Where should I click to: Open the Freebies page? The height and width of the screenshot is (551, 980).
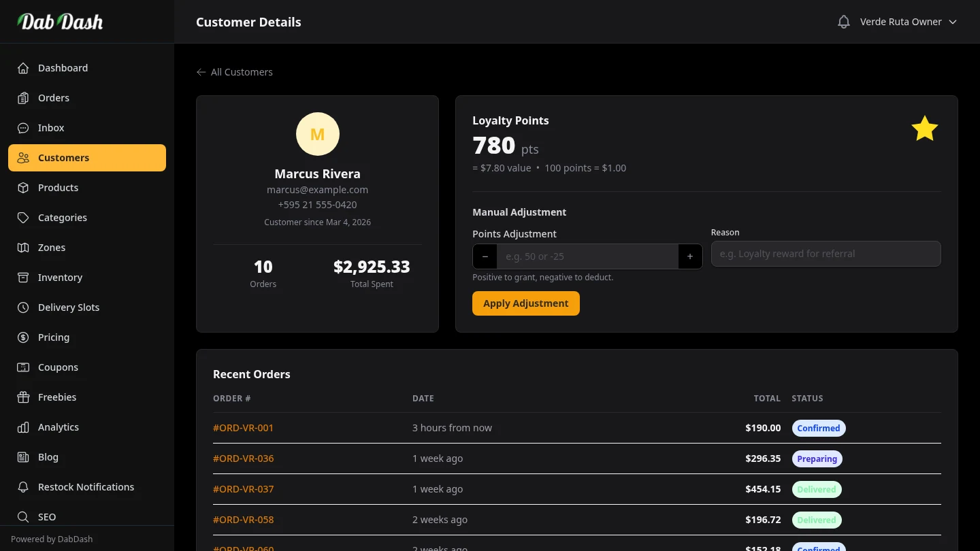tap(56, 397)
